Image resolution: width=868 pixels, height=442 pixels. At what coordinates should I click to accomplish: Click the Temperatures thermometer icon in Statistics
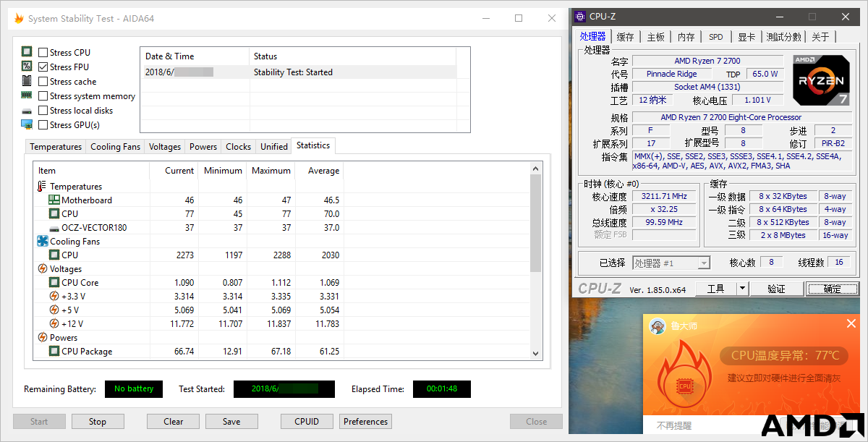[x=42, y=186]
